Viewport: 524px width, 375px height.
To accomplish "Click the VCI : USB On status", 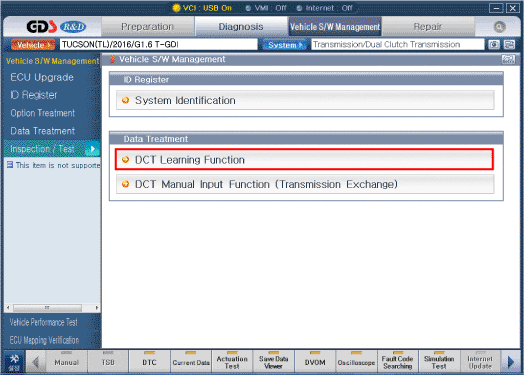I will coord(202,8).
